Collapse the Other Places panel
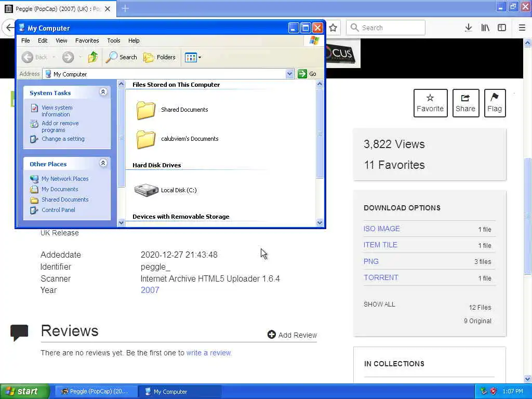The height and width of the screenshot is (399, 532). tap(103, 163)
